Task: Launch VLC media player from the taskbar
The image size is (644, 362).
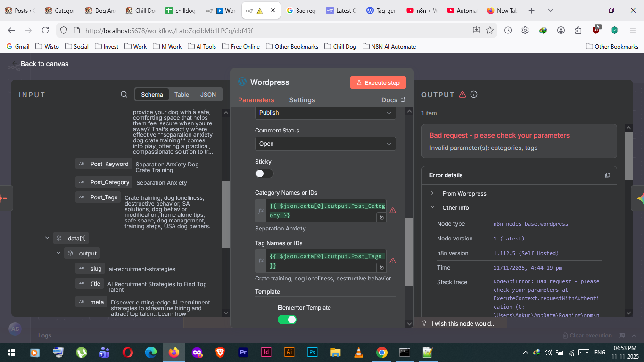Action: [358, 352]
